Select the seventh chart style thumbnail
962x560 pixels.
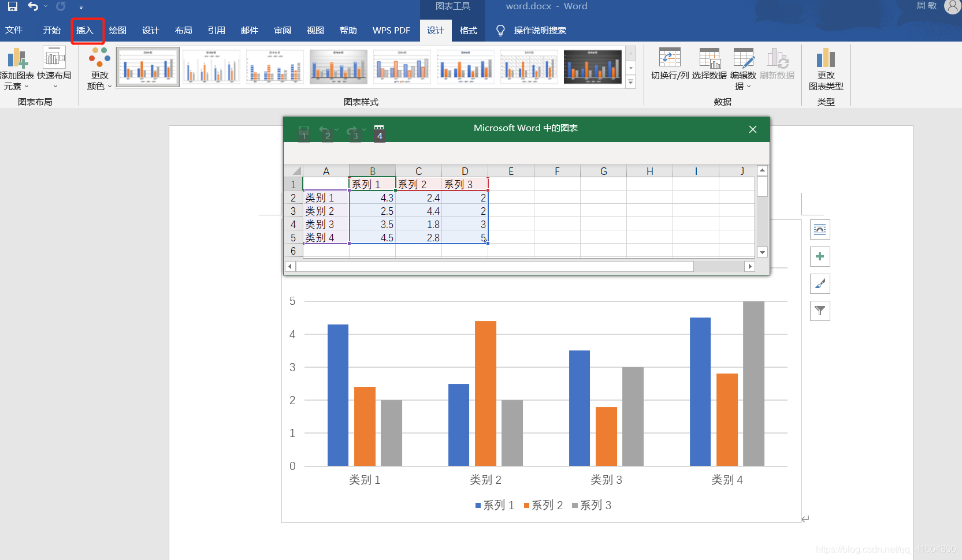(529, 67)
